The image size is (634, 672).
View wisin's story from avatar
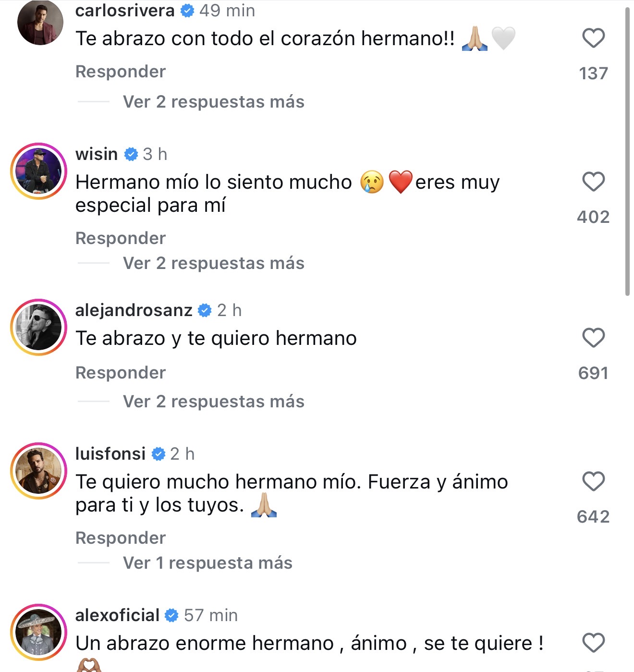point(39,171)
